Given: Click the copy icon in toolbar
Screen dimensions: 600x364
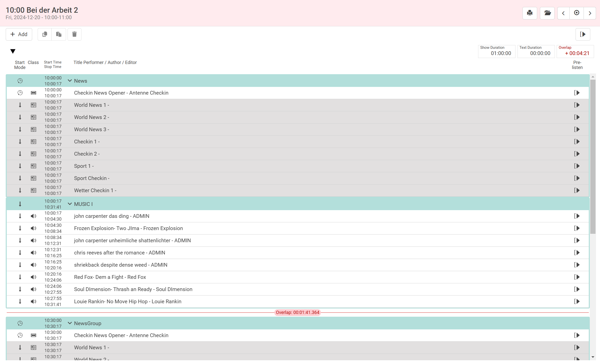Looking at the screenshot, I should [x=45, y=34].
